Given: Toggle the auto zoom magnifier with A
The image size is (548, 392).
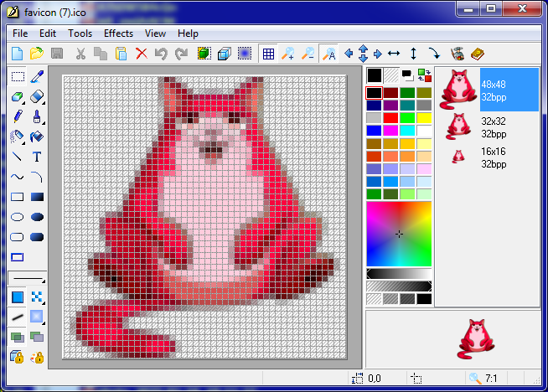Looking at the screenshot, I should click(x=328, y=54).
